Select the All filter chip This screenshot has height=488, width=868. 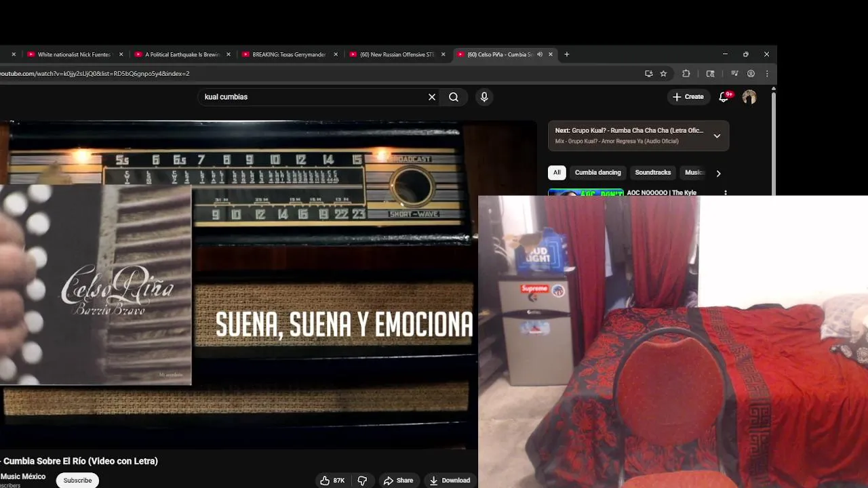coord(557,172)
